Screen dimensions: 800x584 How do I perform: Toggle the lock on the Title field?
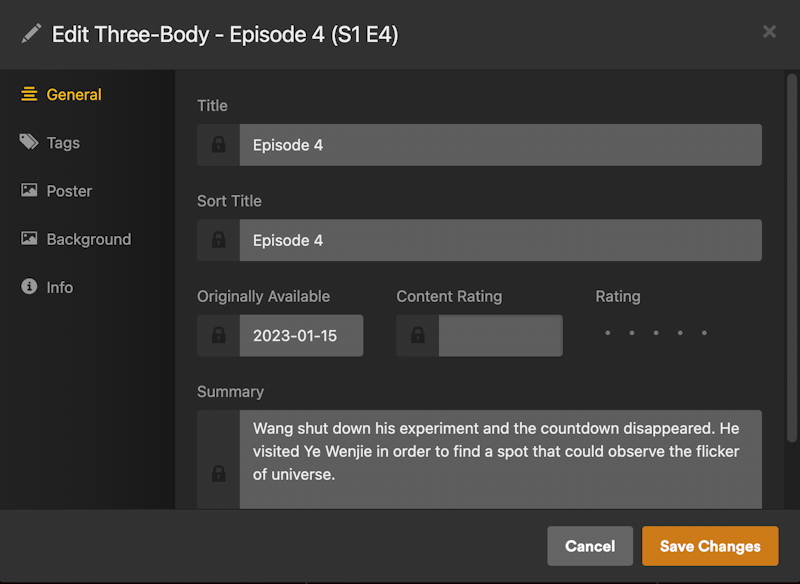[218, 145]
